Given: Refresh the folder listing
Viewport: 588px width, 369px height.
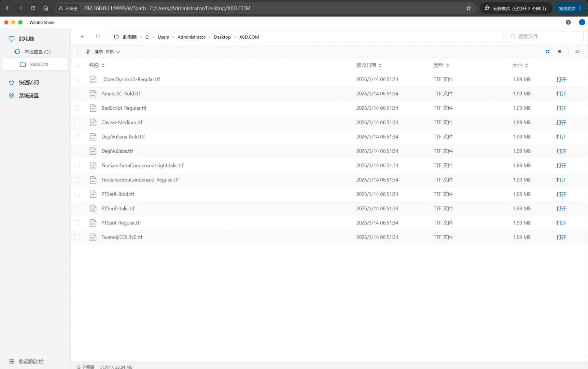Looking at the screenshot, I should pos(98,37).
